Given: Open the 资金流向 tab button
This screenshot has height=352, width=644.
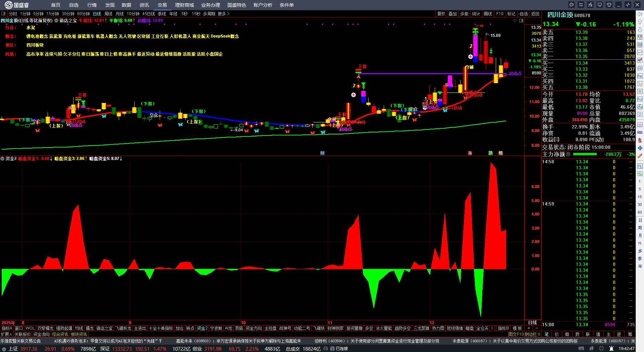Looking at the screenshot, I should pos(42,334).
